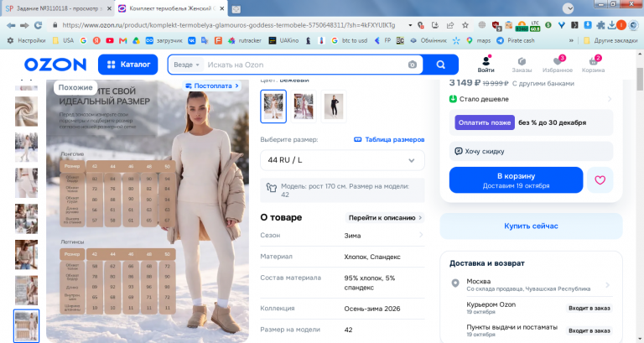Select the beige color variant thumbnail
The height and width of the screenshot is (343, 644).
(273, 107)
